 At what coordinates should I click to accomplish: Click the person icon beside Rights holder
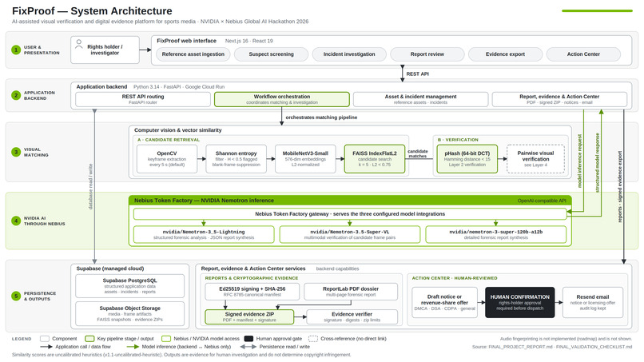click(79, 45)
